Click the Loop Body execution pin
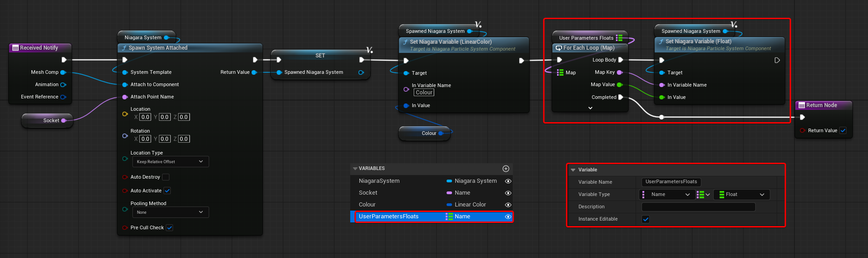This screenshot has width=868, height=258. 621,60
